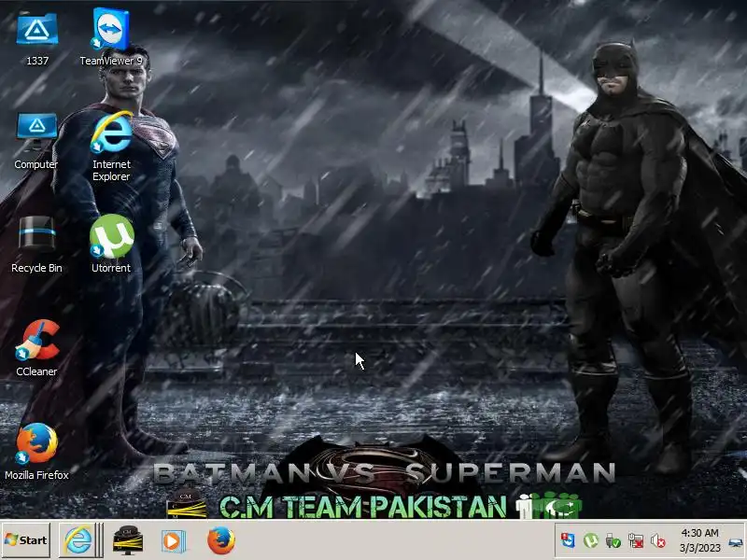The height and width of the screenshot is (560, 747).
Task: Open the Safely Remove Hardware tray icon
Action: [613, 540]
